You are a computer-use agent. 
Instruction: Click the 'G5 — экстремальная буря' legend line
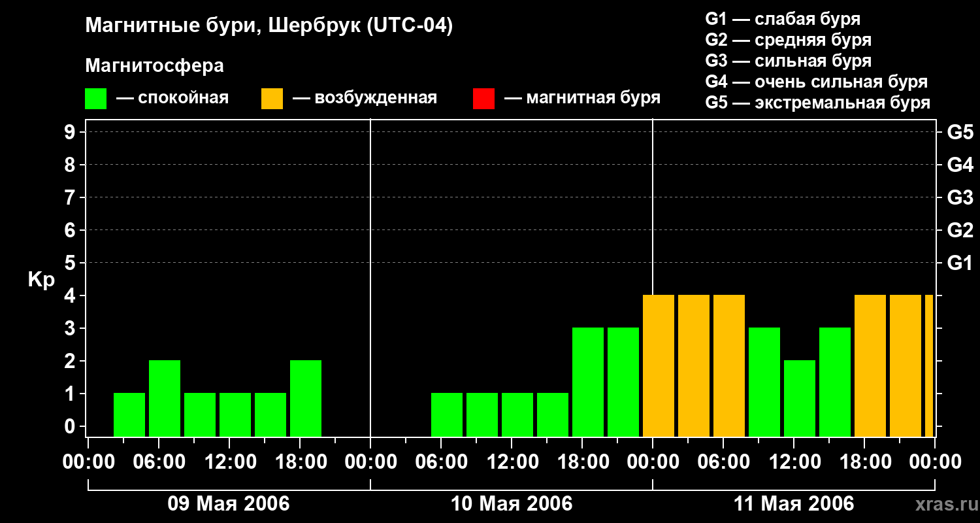coord(818,103)
